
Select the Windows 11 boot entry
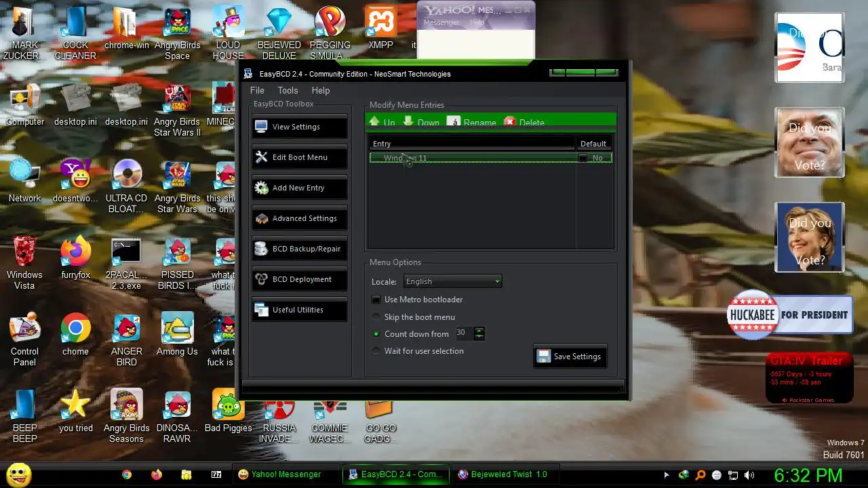[x=490, y=158]
